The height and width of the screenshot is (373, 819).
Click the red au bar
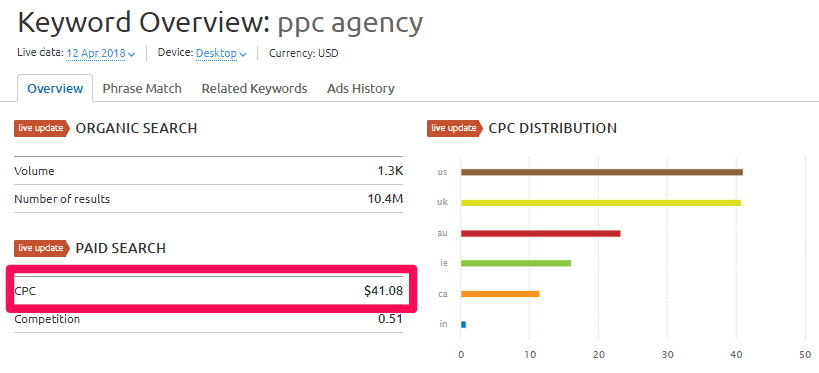click(541, 234)
